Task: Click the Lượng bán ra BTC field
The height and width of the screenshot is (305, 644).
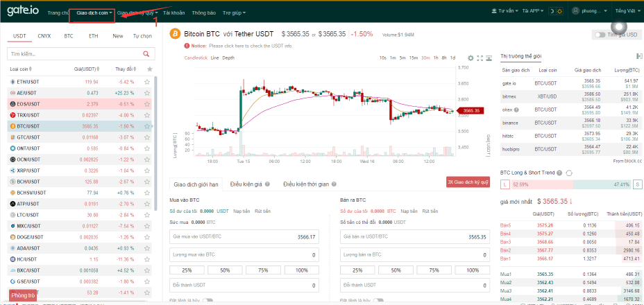Action: pos(415,255)
